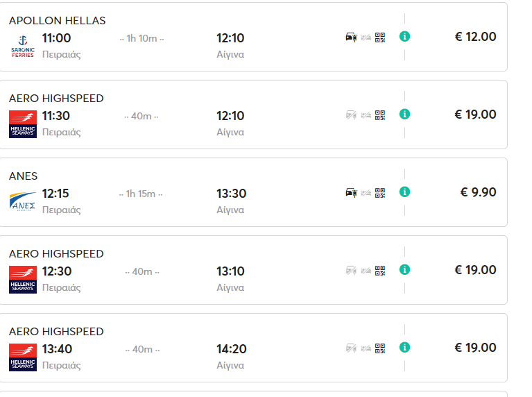This screenshot has height=397, width=532.
Task: Select the 12:30 Aero Highspeed departure time
Action: pyautogui.click(x=57, y=271)
